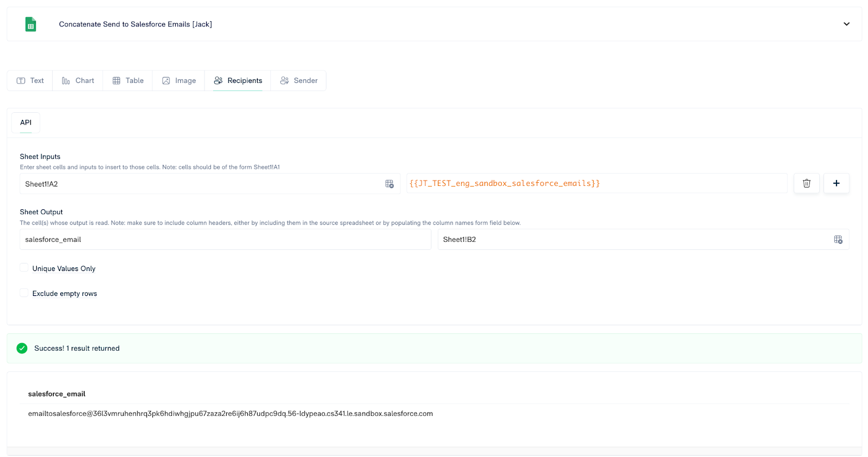Select the API sub-tab
The height and width of the screenshot is (457, 868).
pos(25,123)
